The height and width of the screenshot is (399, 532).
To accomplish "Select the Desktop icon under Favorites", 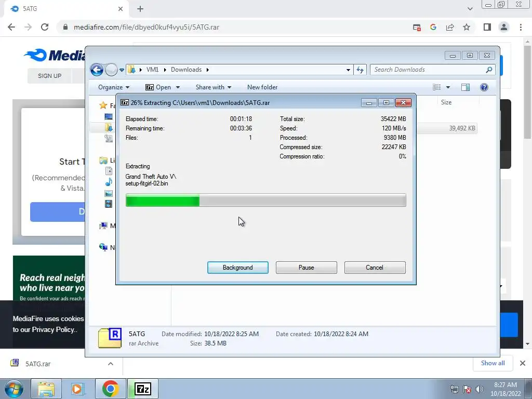I will point(109,117).
